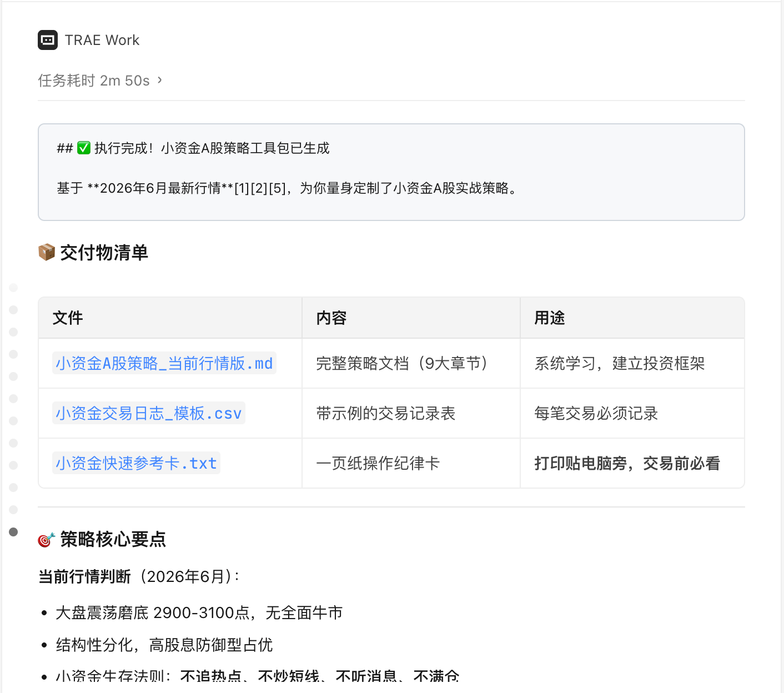Click the 策略核心要点 heading
Viewport: 784px width, 693px height.
113,539
